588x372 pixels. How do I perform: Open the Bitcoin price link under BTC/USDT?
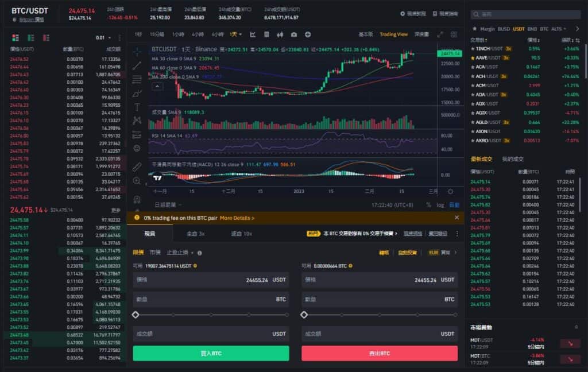pyautogui.click(x=32, y=20)
